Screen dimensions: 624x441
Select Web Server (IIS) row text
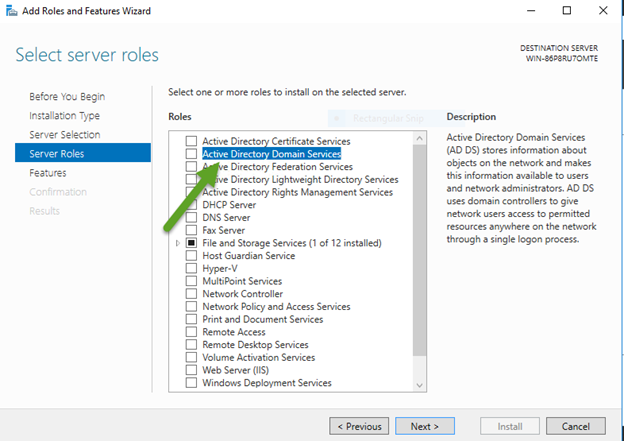pos(236,370)
